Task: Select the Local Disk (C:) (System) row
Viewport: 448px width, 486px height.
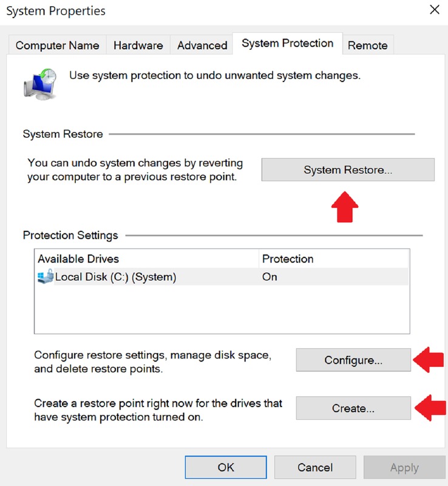Action: coord(146,277)
